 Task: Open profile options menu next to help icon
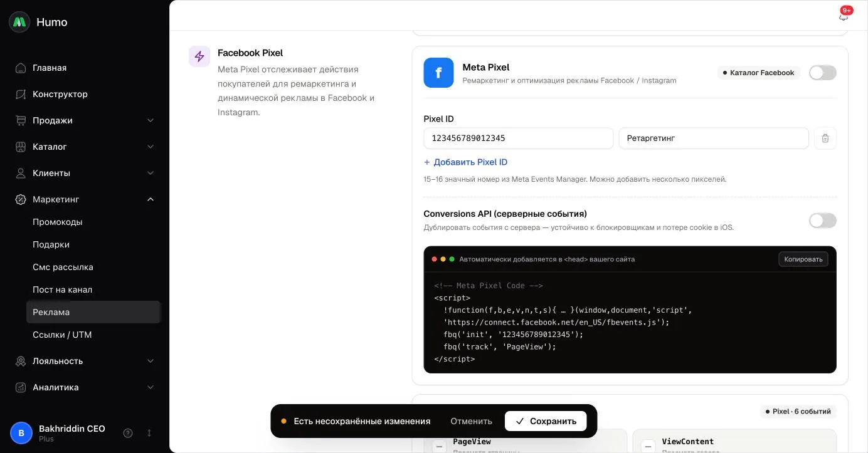[149, 433]
